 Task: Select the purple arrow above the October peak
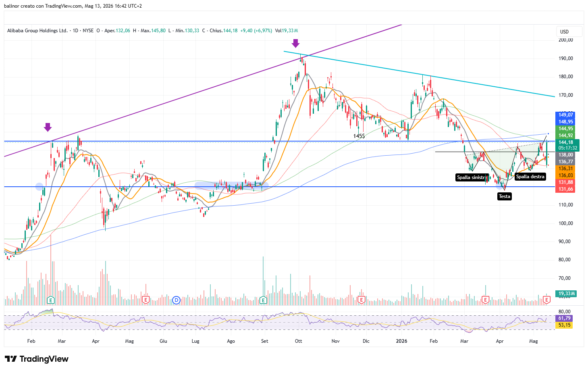click(295, 44)
